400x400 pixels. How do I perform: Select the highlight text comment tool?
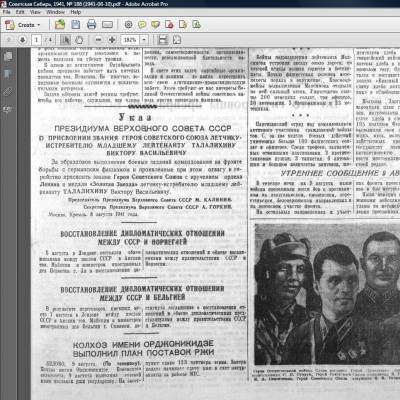(156, 24)
